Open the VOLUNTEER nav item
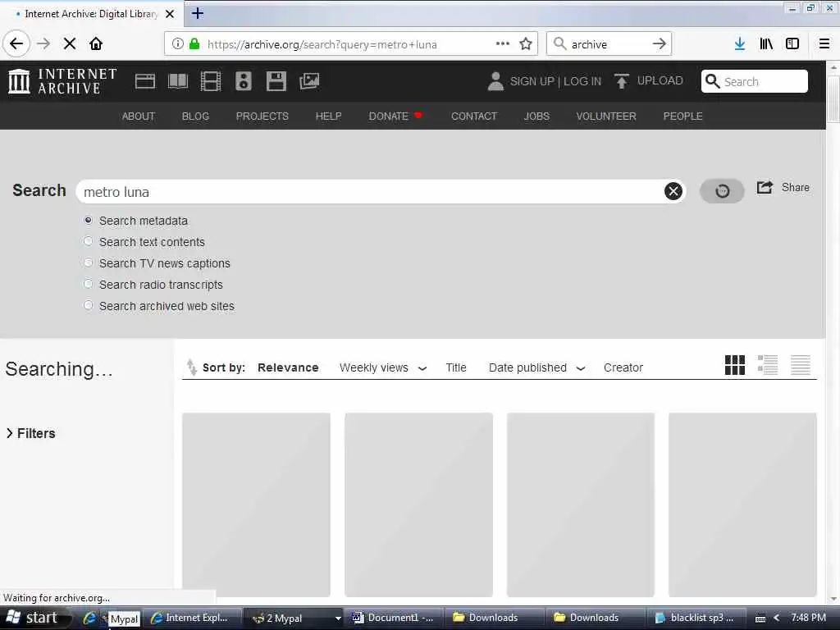This screenshot has width=840, height=630. (x=606, y=116)
